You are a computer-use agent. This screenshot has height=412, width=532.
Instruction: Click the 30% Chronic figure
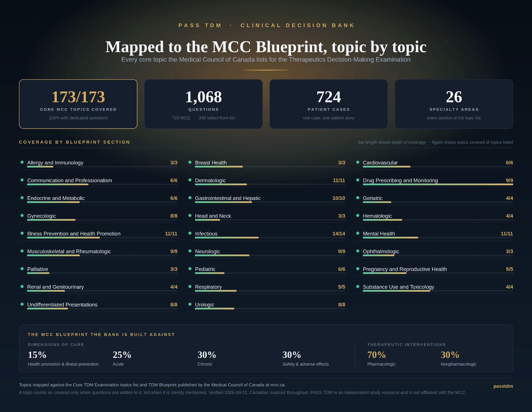click(x=207, y=355)
